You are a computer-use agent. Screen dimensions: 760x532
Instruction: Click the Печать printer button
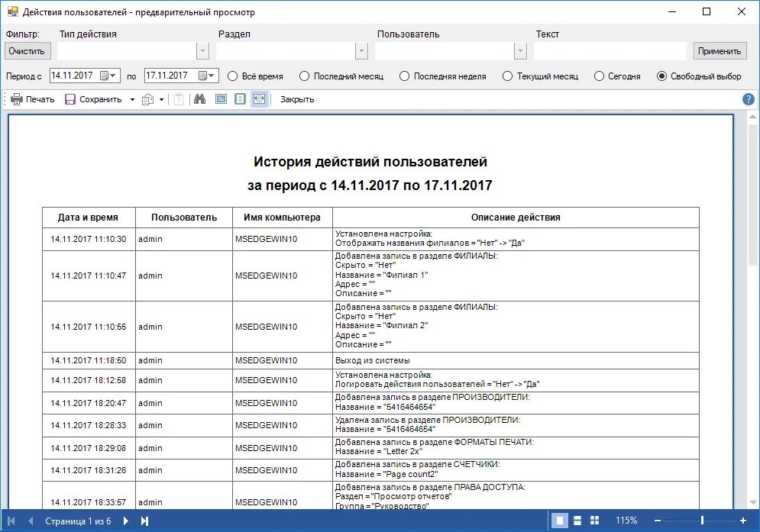point(33,99)
